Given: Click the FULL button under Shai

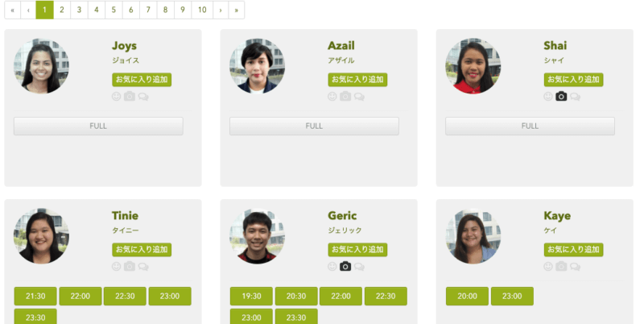Looking at the screenshot, I should tap(530, 127).
